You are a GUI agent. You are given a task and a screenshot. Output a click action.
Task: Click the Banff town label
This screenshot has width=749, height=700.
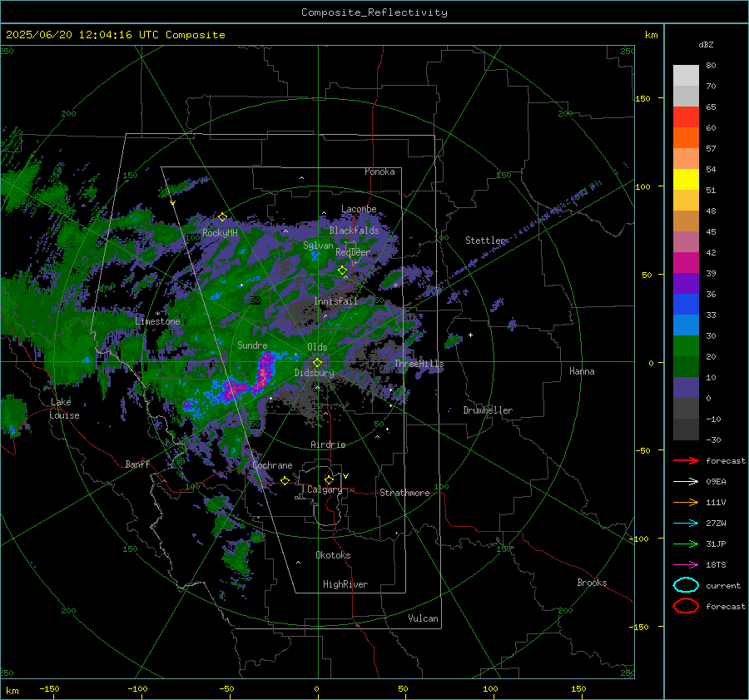click(137, 464)
